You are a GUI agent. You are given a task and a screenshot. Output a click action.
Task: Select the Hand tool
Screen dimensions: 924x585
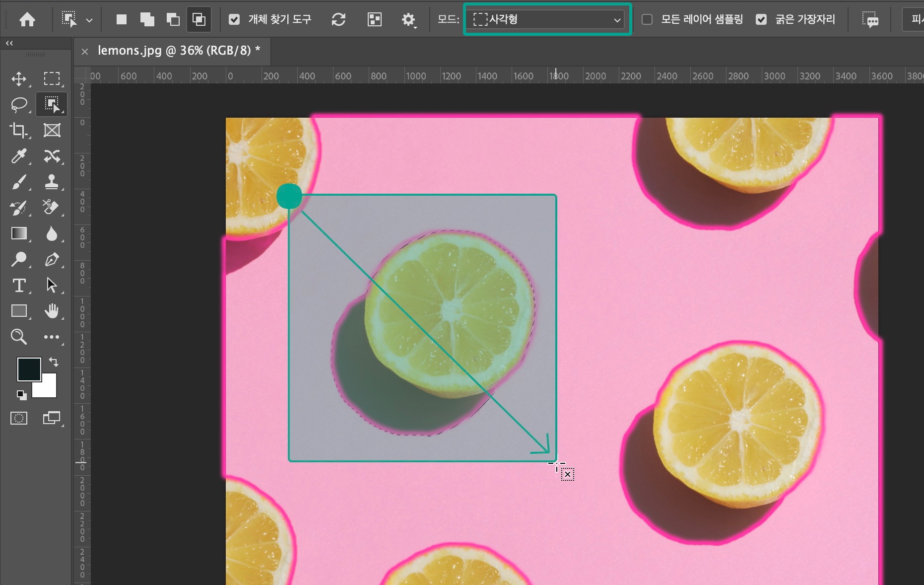coord(52,311)
